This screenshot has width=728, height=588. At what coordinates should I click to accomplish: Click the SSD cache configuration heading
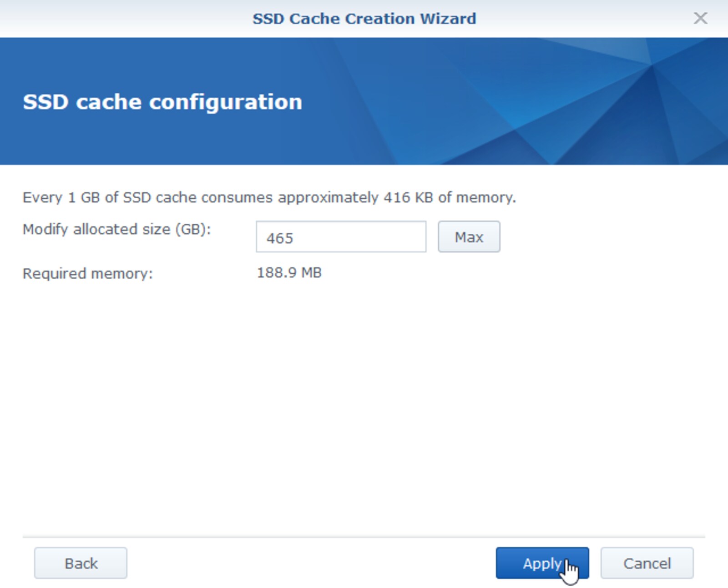(162, 102)
